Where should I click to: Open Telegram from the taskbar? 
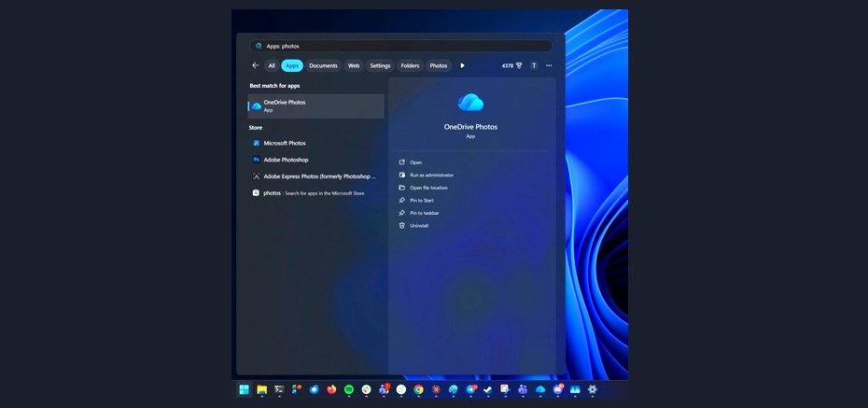point(471,389)
